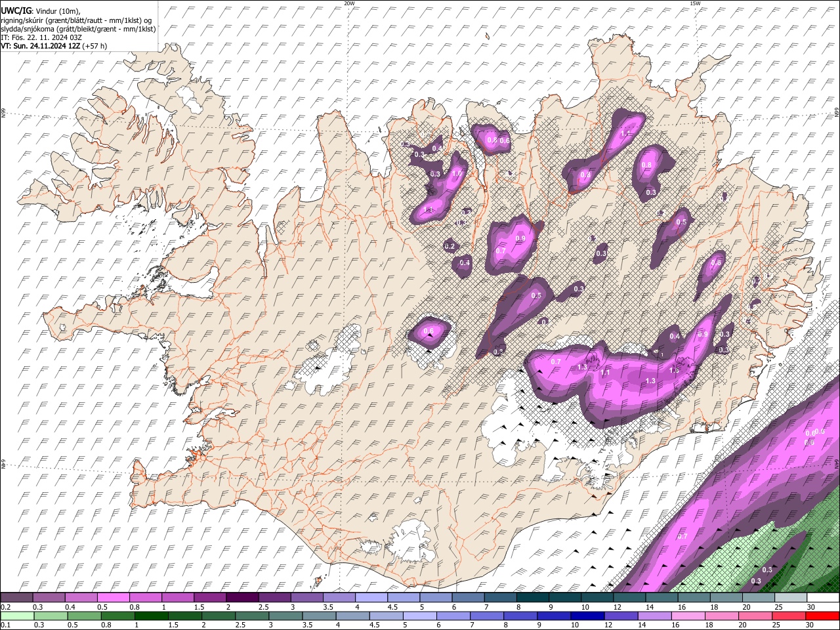
Task: Click the '0.2' label in the upper legend row
Action: [x=5, y=607]
